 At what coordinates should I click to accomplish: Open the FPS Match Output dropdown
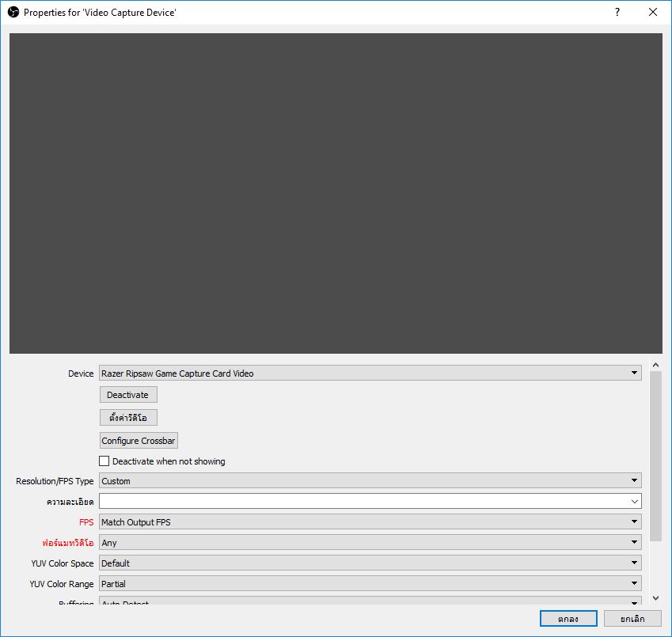coord(370,522)
